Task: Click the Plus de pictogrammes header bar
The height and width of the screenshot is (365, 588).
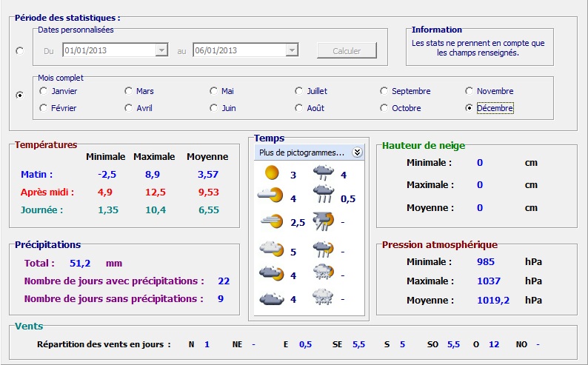Action: pos(309,153)
